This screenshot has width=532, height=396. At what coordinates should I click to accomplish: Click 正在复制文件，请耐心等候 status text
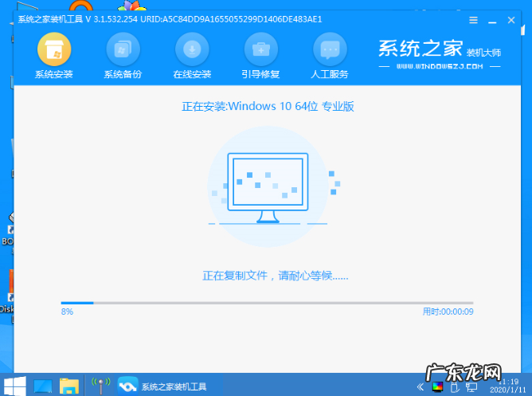click(276, 276)
